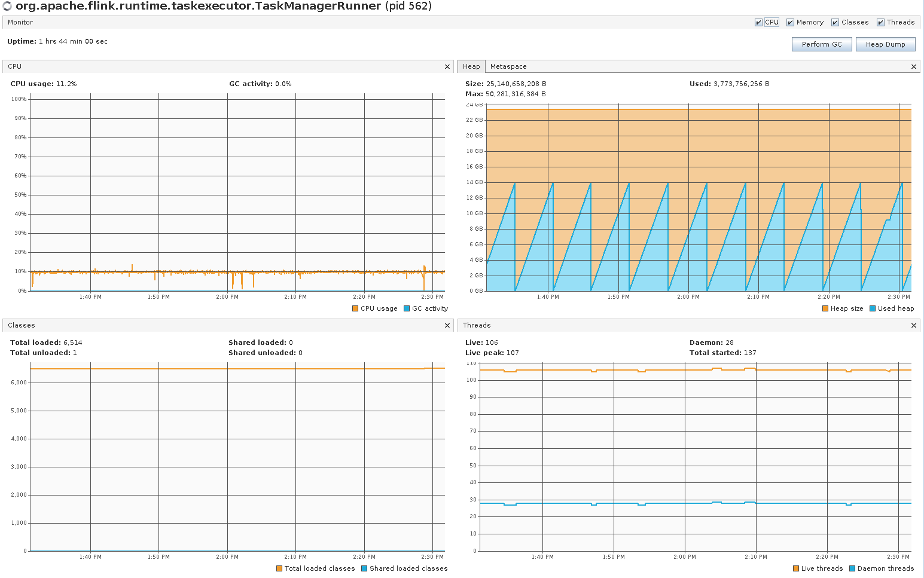
Task: Toggle the Threads checkbox
Action: coord(880,23)
